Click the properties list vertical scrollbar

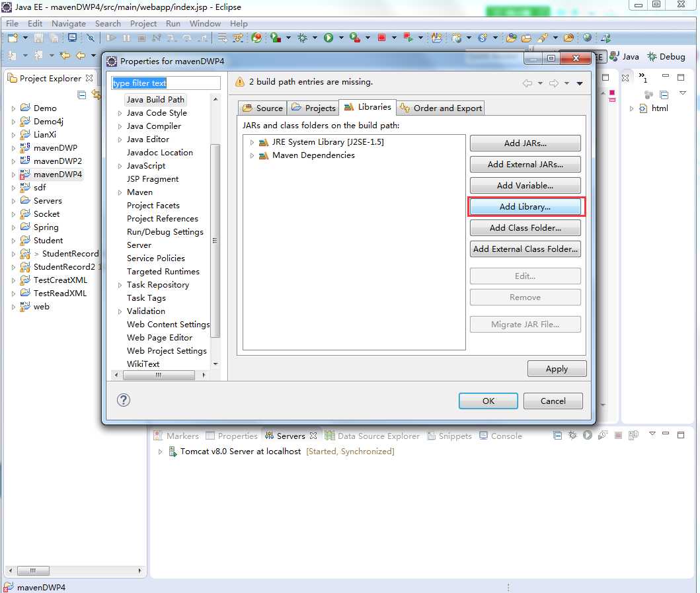[215, 241]
